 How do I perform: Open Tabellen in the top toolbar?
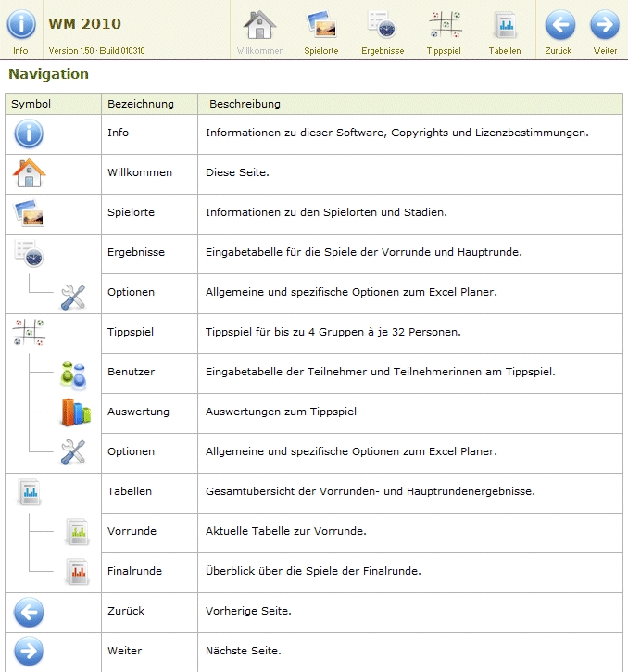click(x=505, y=25)
